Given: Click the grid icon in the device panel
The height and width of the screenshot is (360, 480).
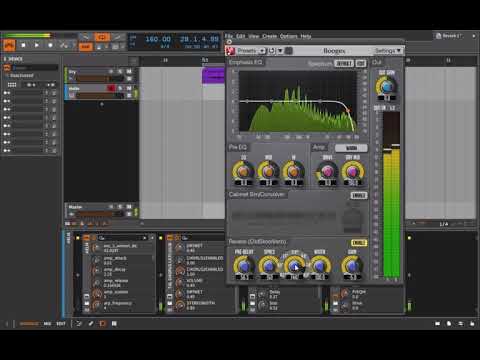Looking at the screenshot, I should tap(12, 85).
